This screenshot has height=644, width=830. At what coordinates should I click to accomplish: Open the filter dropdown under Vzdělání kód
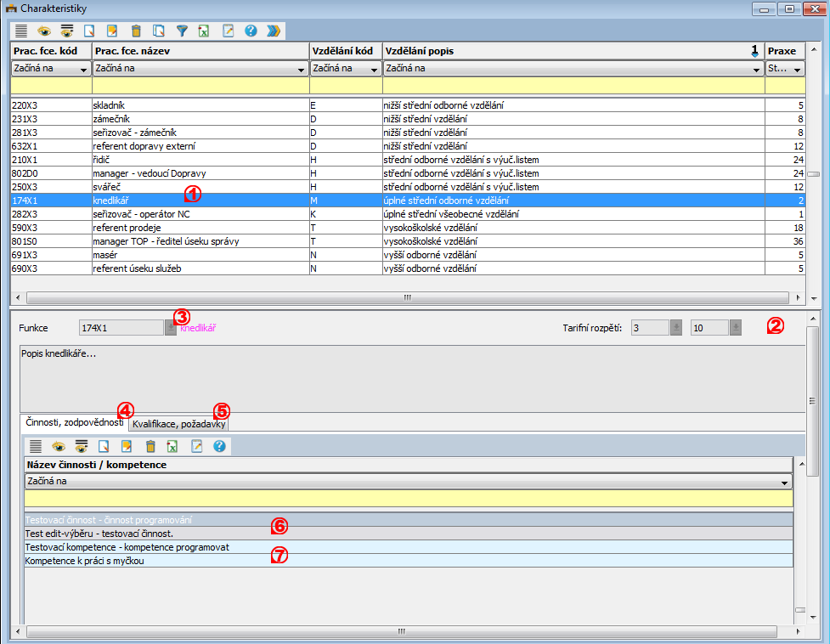[x=374, y=69]
